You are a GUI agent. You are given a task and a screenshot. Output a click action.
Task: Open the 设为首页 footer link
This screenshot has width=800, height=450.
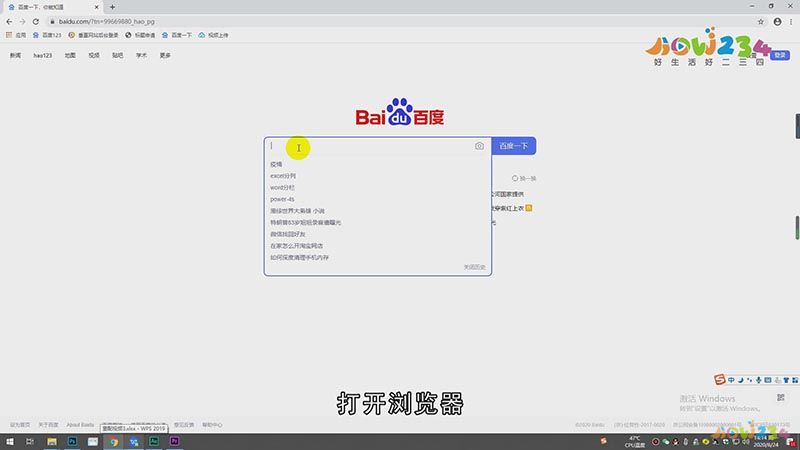coord(20,425)
